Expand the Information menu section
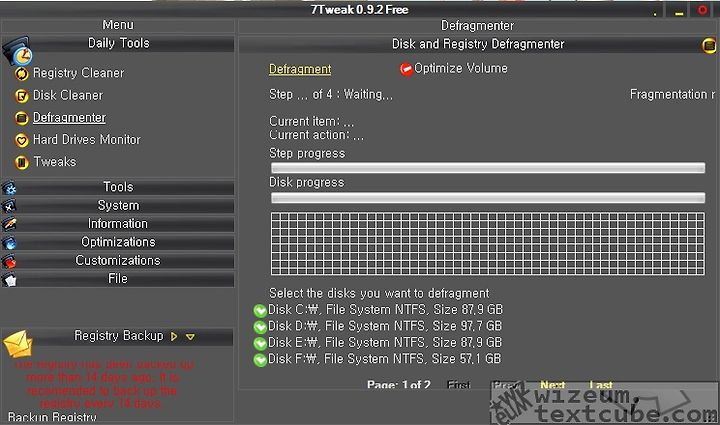This screenshot has width=720, height=425. click(x=118, y=224)
